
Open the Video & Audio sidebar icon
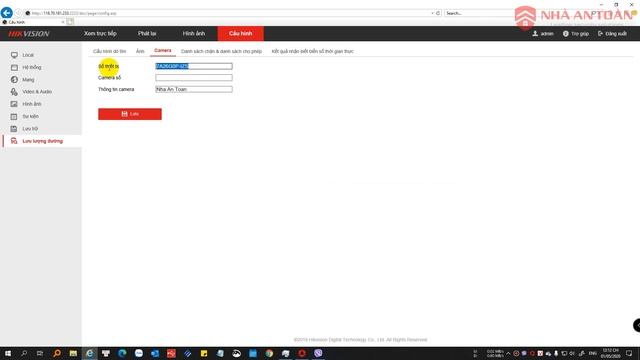pos(14,92)
